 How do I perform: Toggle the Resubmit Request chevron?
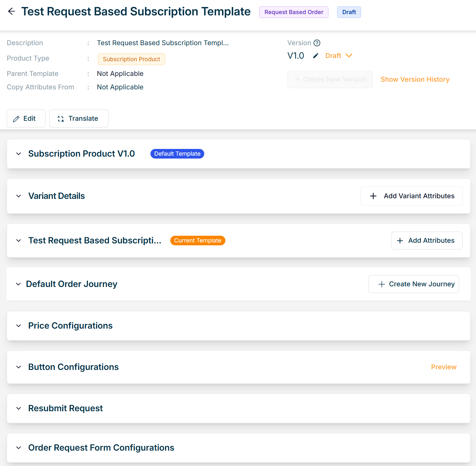pos(19,408)
